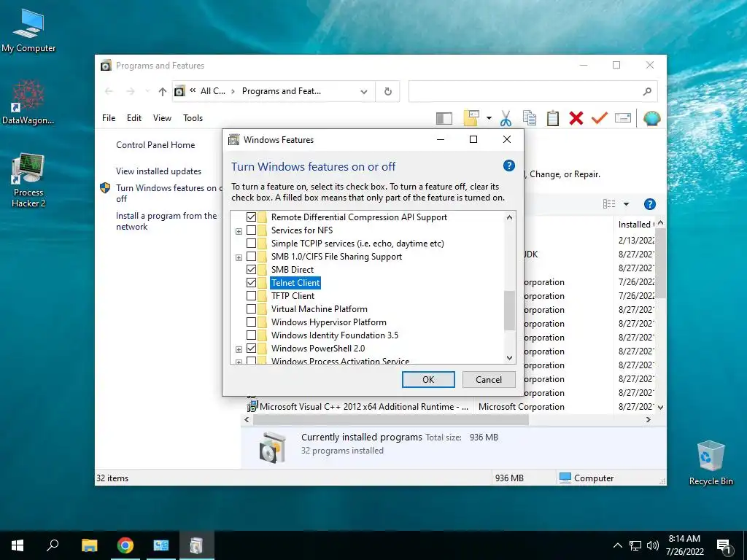Click the program list vertical scrollbar thumb
Screen dimensions: 747x560
pos(659,262)
